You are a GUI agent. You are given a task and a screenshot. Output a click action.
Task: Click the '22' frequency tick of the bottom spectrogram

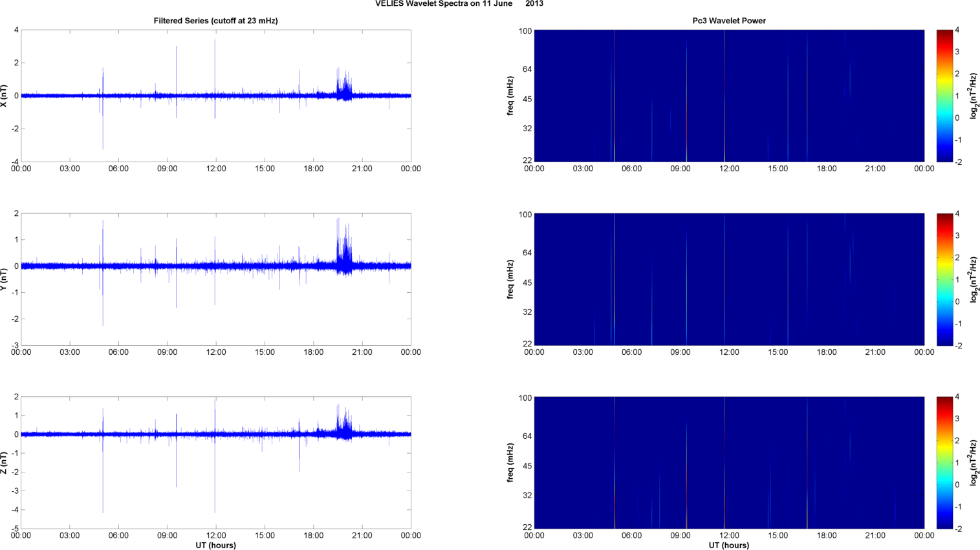coord(527,527)
